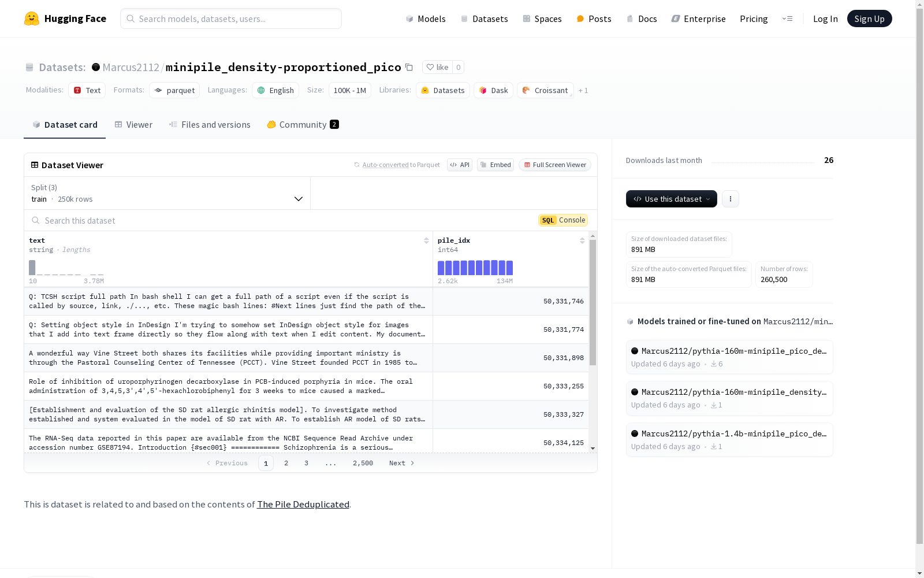Choose the Dask library tag
This screenshot has width=924, height=578.
click(x=494, y=90)
